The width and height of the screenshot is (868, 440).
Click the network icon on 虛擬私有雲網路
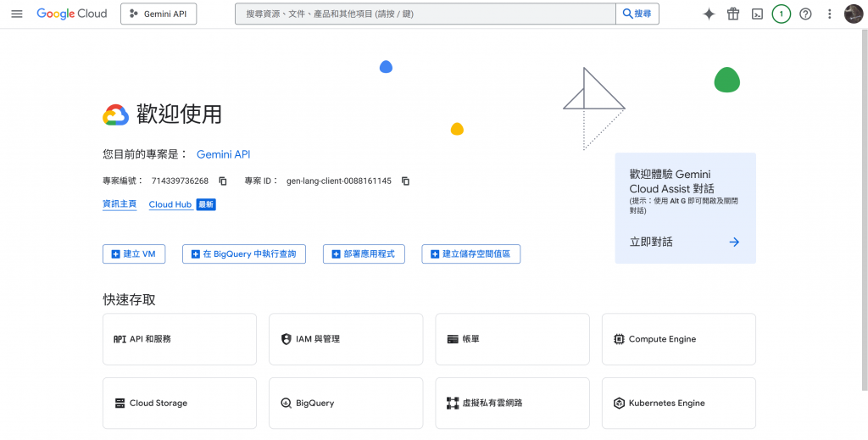tap(453, 404)
